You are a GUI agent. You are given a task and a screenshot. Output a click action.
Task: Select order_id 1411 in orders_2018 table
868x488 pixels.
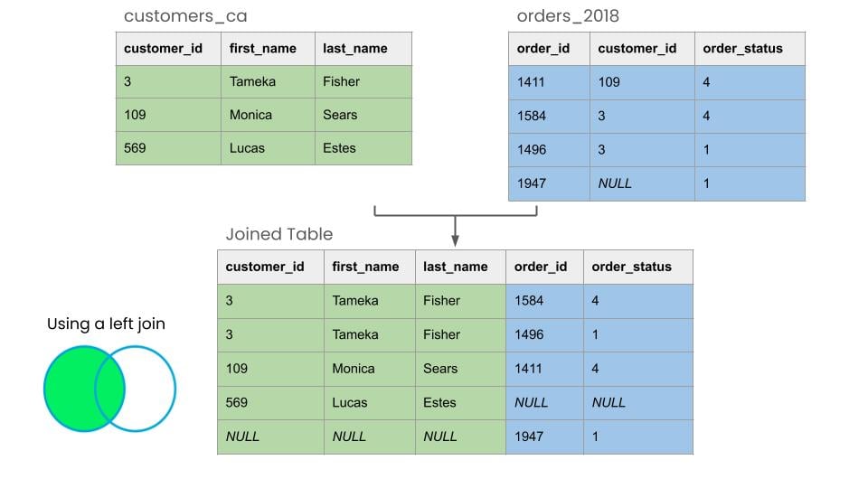click(549, 82)
